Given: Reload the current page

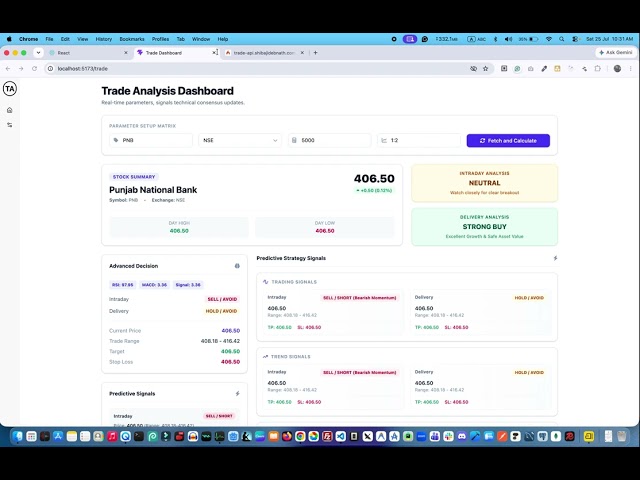Looking at the screenshot, I should tap(35, 69).
